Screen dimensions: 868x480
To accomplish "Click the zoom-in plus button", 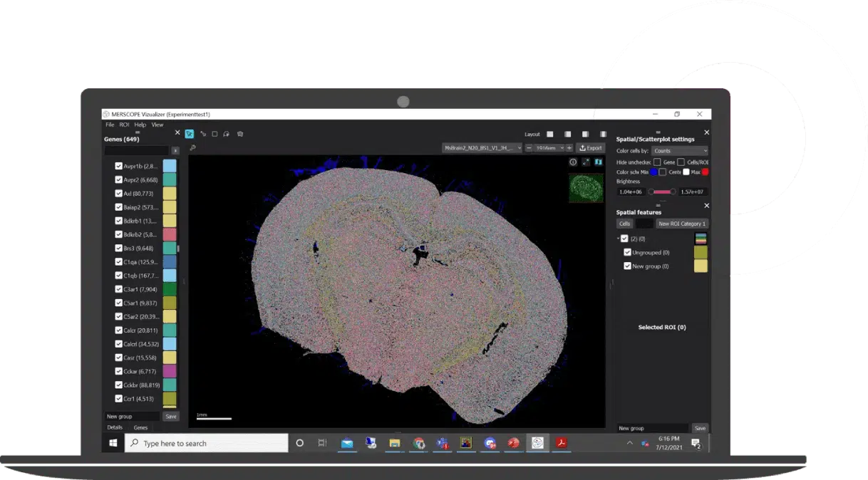I will tap(569, 148).
